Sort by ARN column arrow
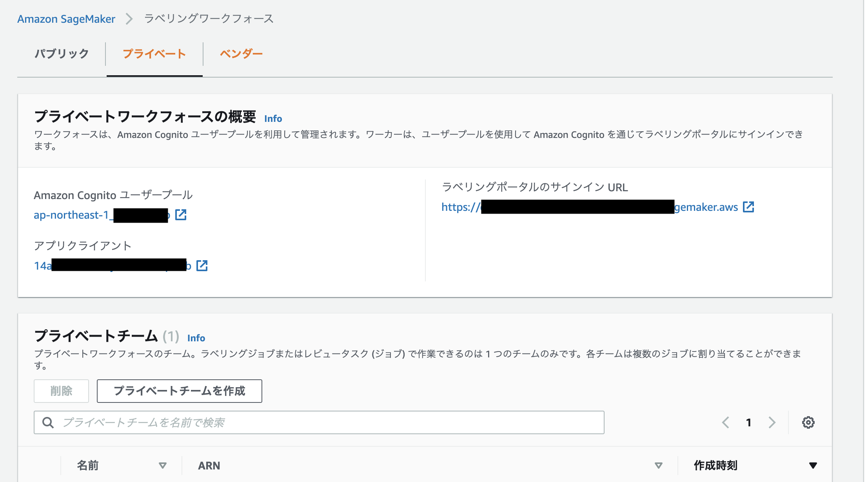The width and height of the screenshot is (868, 482). [659, 466]
